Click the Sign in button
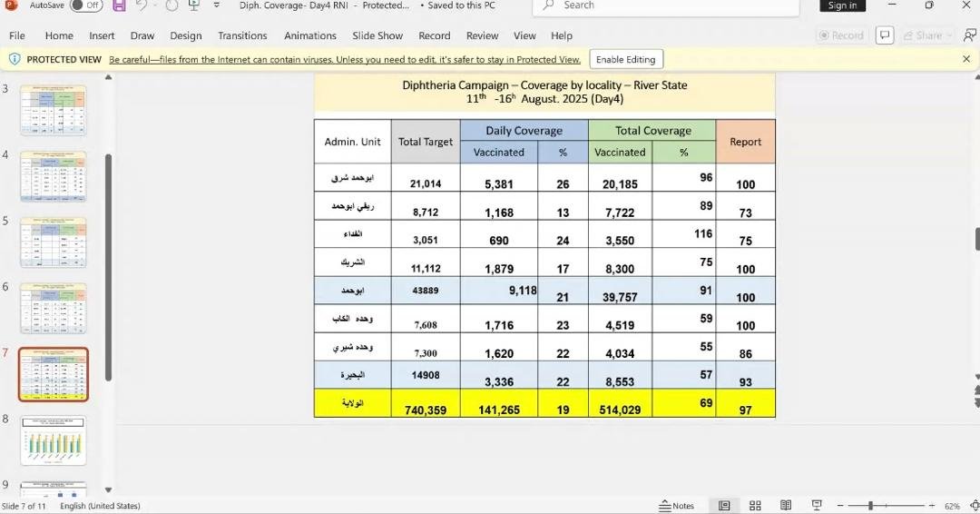 coord(842,5)
